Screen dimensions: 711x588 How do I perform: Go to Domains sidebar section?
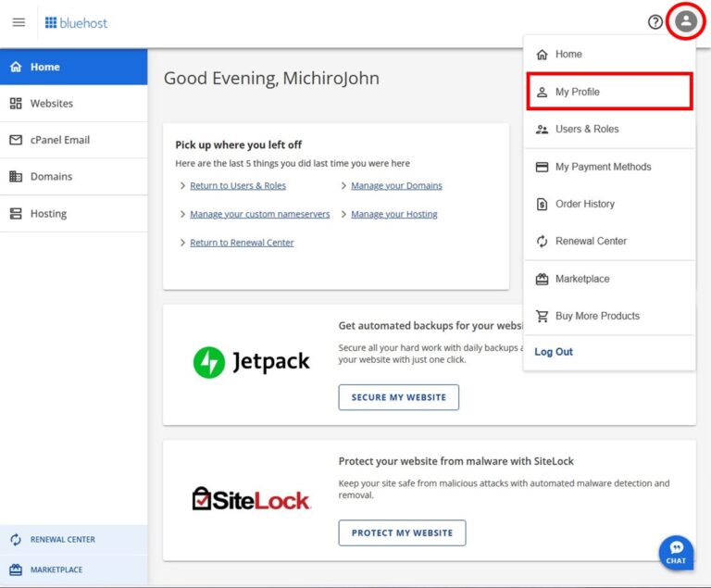pyautogui.click(x=73, y=177)
